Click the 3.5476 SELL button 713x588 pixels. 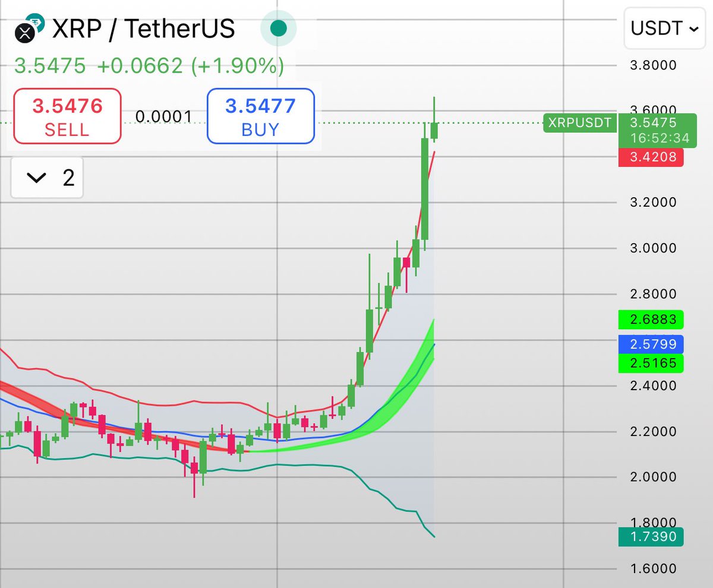click(68, 116)
